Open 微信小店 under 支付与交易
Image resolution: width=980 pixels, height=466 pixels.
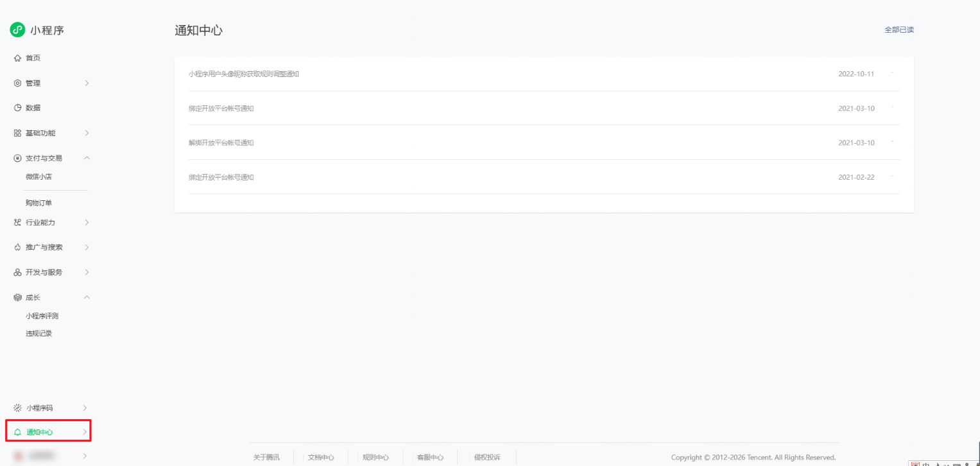point(39,177)
